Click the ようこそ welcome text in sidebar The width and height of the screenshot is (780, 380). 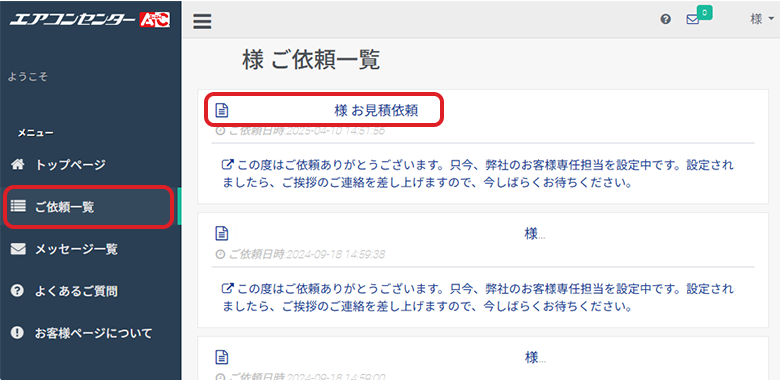[x=28, y=77]
